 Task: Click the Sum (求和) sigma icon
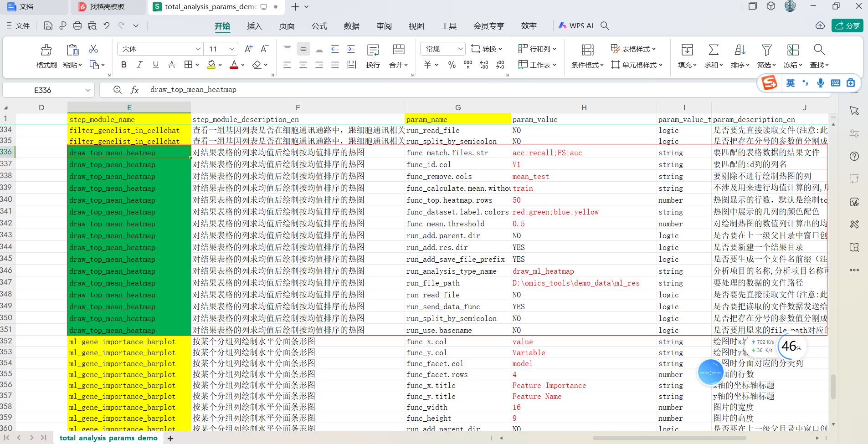pos(713,50)
